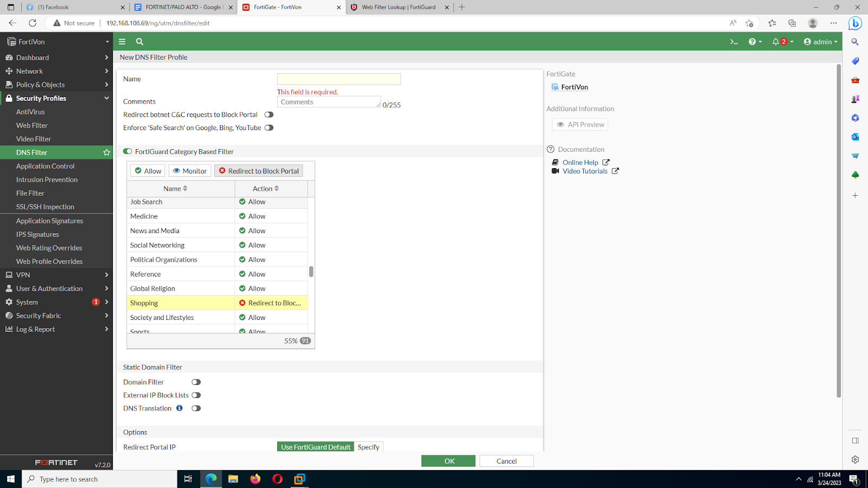Open browser collections icon
Image resolution: width=868 pixels, height=488 pixels.
[x=792, y=23]
